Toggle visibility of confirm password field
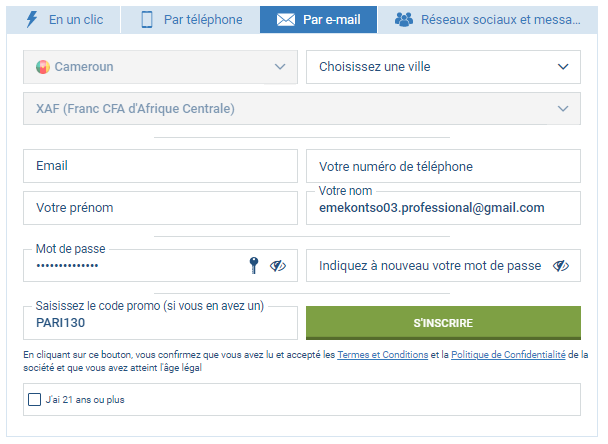This screenshot has width=608, height=444. (x=561, y=266)
